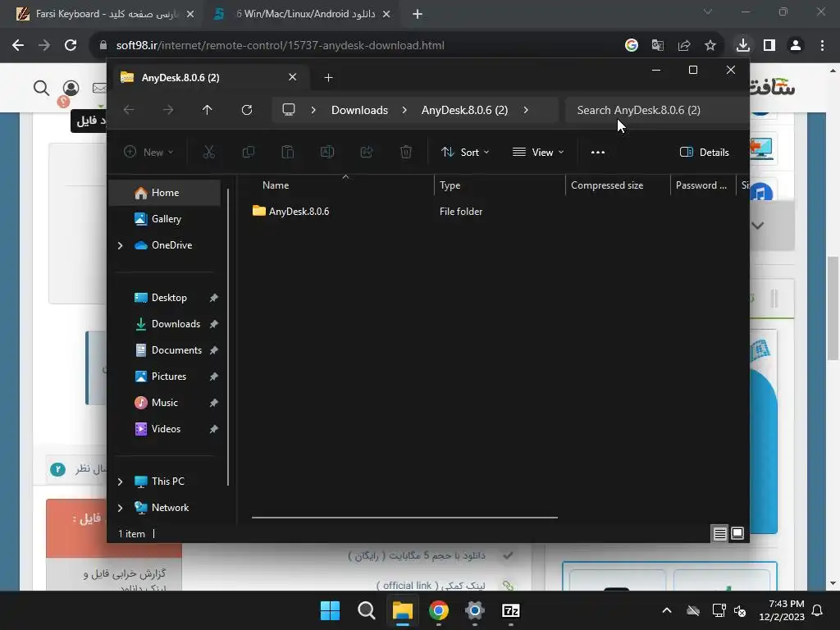Unpin Music from Quick access

tap(214, 403)
